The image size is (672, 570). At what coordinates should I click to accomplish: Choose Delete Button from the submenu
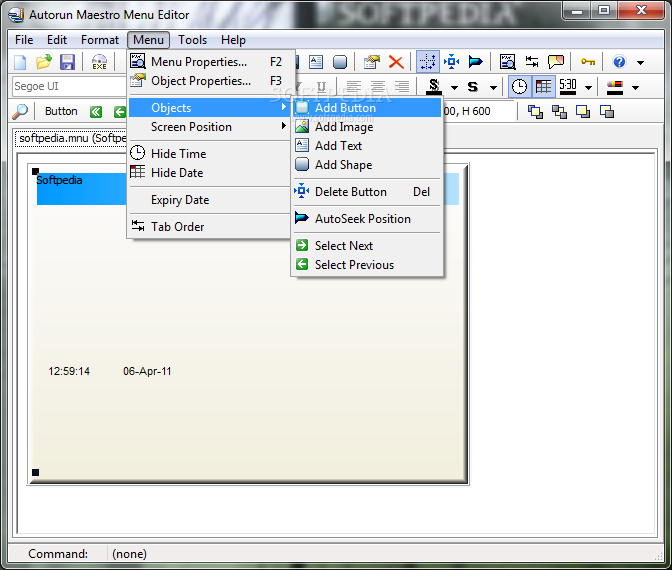click(367, 192)
